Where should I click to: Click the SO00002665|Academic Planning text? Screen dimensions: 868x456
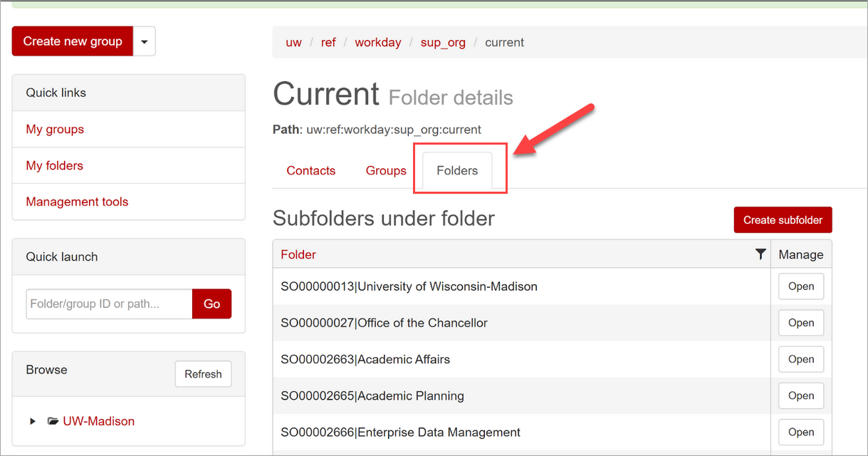pyautogui.click(x=372, y=395)
